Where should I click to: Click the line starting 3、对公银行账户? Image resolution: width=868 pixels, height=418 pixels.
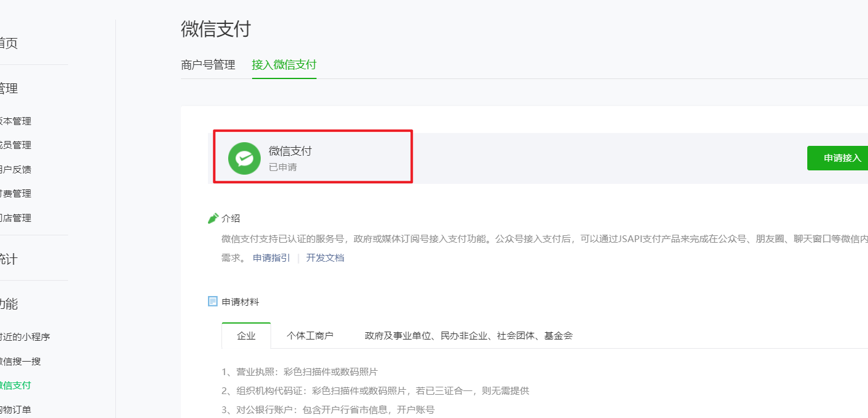point(328,409)
